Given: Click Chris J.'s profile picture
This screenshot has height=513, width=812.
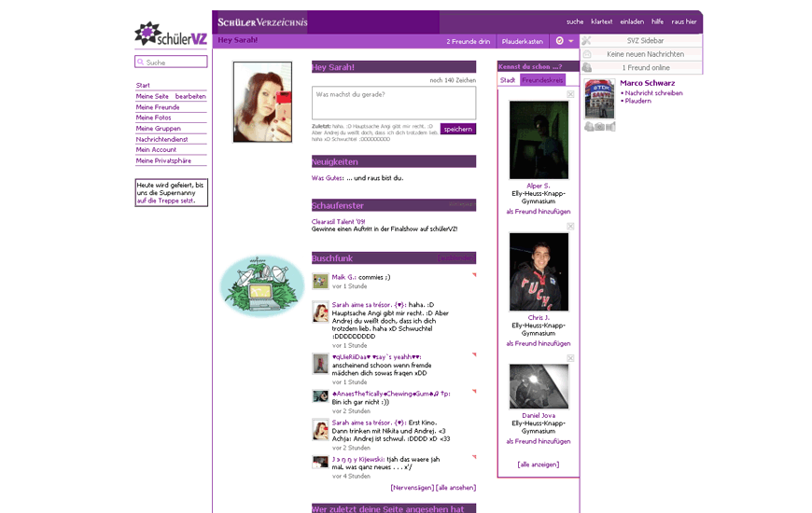Looking at the screenshot, I should [539, 271].
